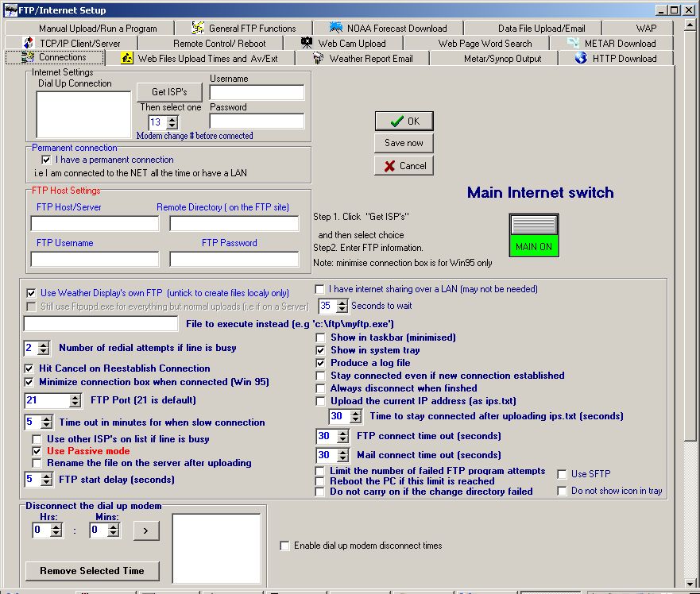
Task: Click the FTP/Internet Setup title bar icon
Action: [10, 10]
